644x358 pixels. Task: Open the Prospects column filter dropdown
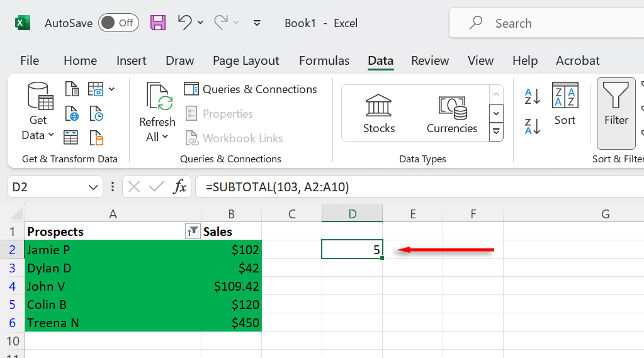coord(193,232)
